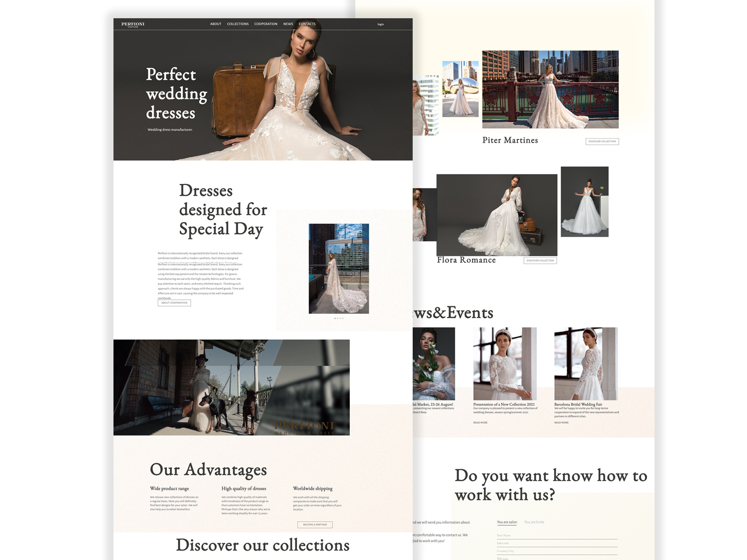Read more about Barcelona Bridal Wedding Fair
This screenshot has height=560, width=747.
pyautogui.click(x=561, y=423)
